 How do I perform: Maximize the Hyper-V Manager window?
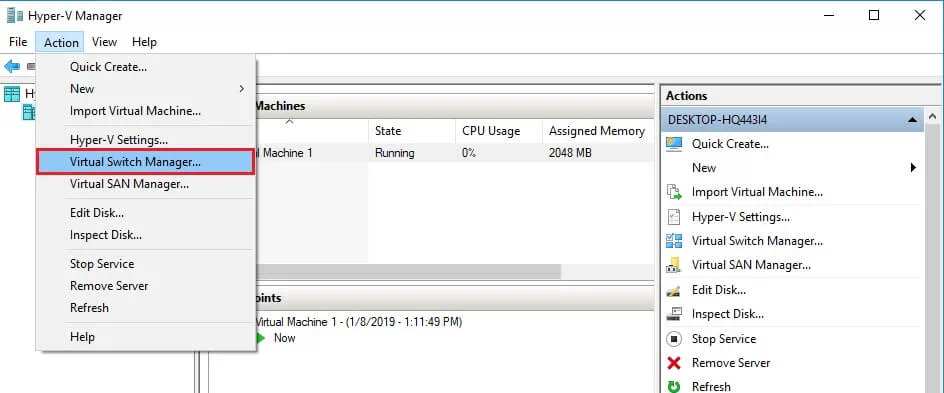(874, 16)
